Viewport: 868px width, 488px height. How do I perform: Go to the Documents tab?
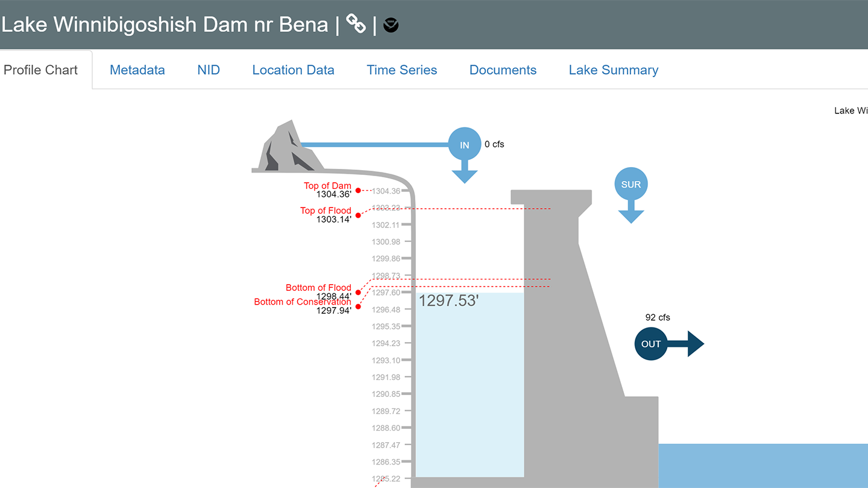503,70
